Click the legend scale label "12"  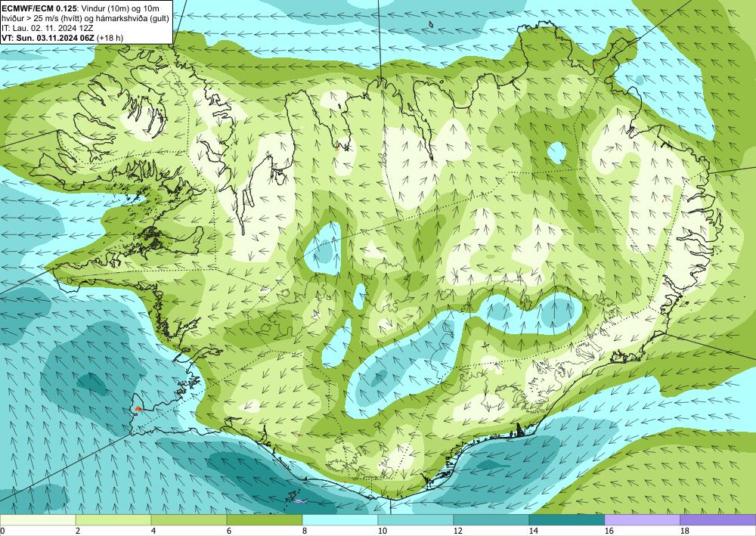point(458,531)
